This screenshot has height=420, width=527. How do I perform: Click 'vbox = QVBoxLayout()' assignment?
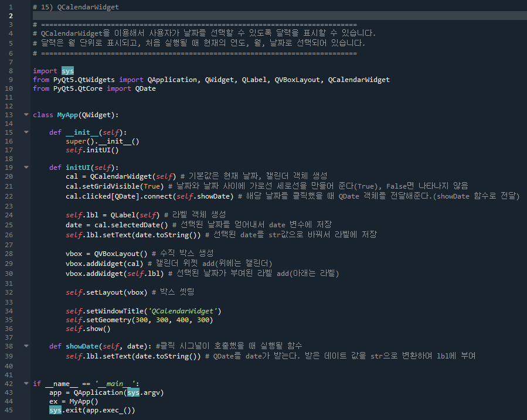107,254
